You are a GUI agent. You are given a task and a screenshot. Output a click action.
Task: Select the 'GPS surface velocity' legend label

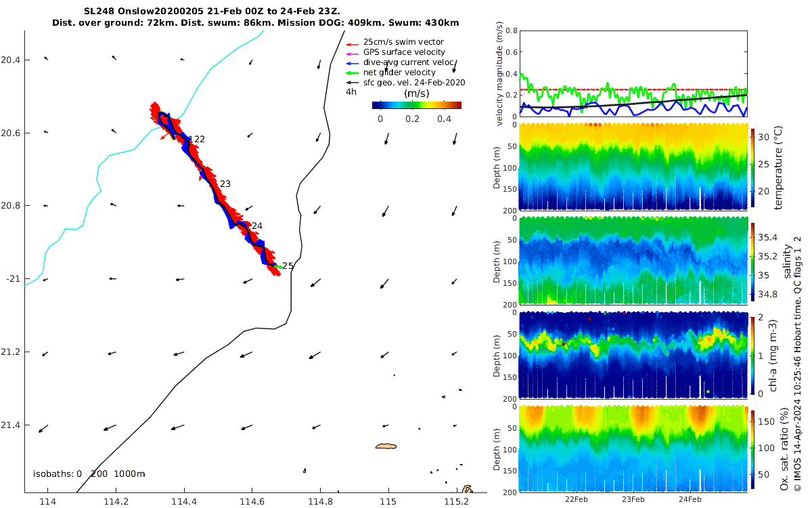(404, 52)
